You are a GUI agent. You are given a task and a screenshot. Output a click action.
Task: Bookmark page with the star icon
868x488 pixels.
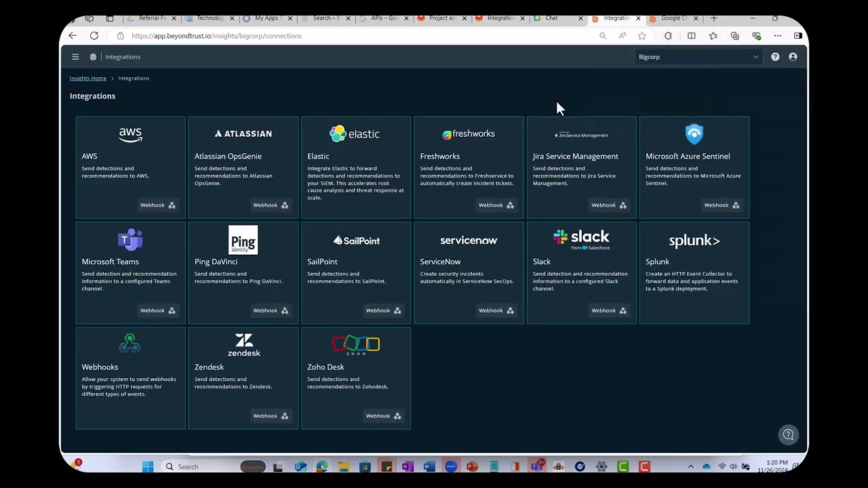642,36
